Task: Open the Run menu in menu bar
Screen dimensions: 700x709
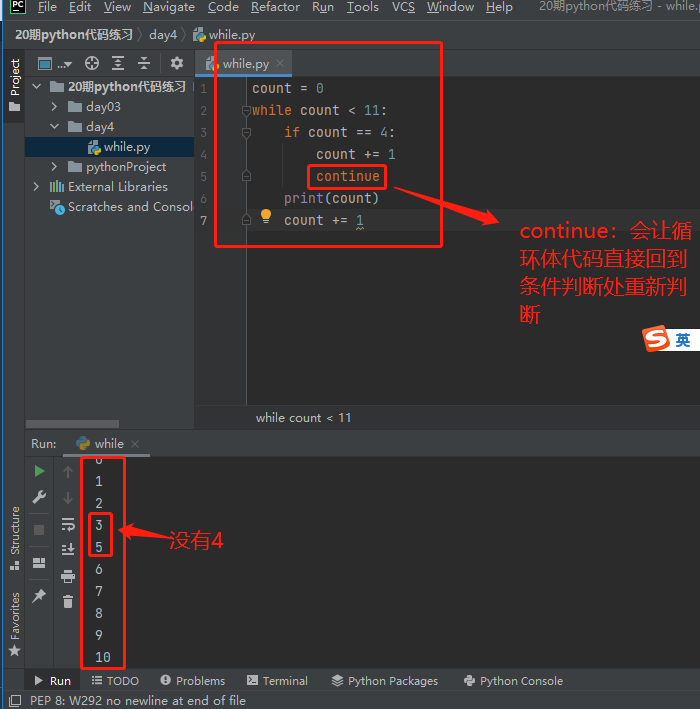Action: point(323,7)
